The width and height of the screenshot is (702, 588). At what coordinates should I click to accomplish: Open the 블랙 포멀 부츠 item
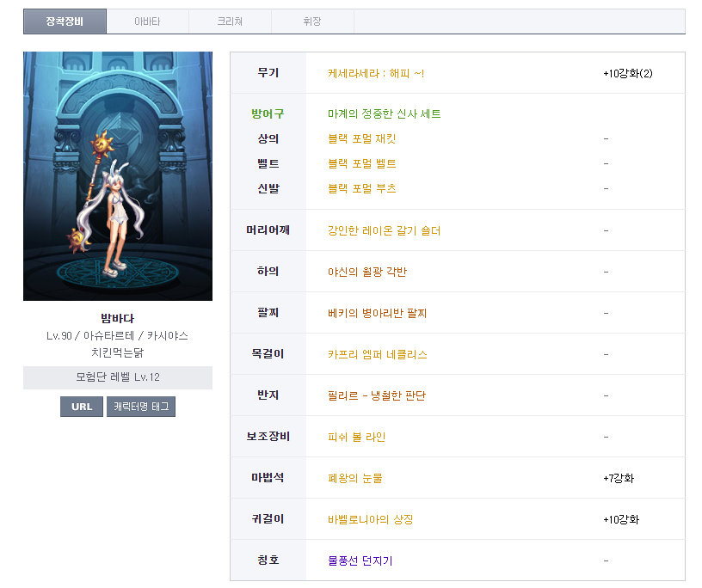click(x=361, y=188)
